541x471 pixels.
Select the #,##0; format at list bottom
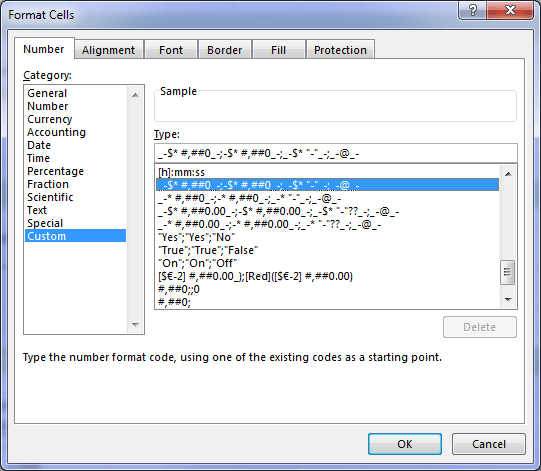[327, 302]
